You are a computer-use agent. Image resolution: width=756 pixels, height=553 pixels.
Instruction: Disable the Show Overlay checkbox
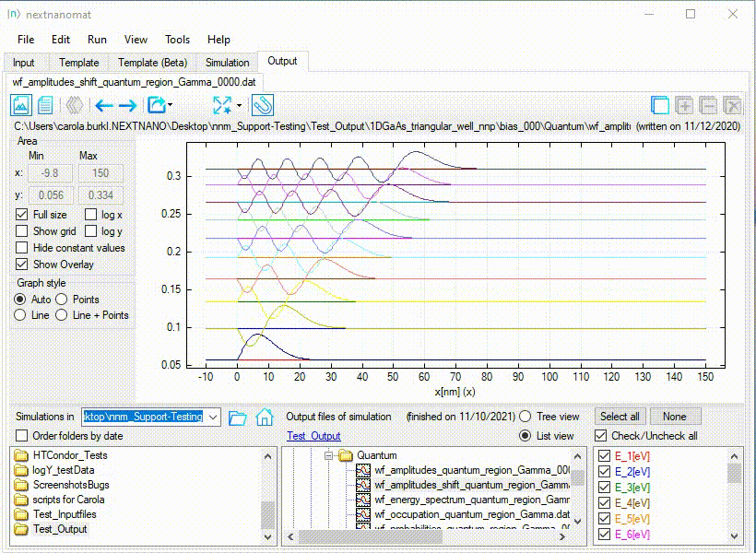click(22, 265)
